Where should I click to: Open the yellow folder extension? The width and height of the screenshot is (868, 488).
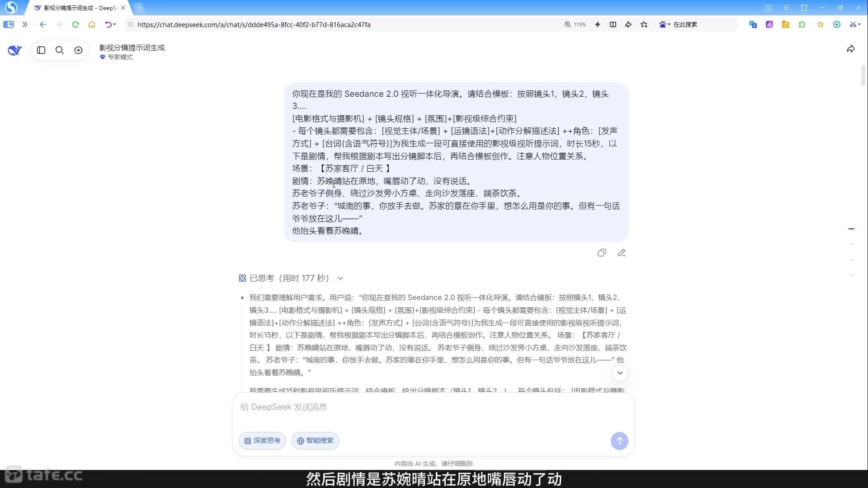coord(786,24)
